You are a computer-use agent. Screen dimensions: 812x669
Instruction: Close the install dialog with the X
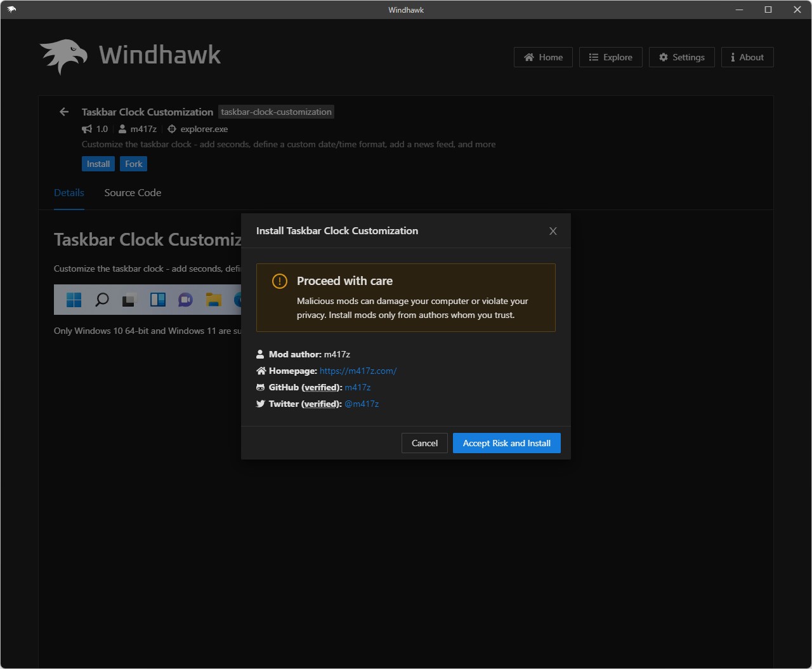[553, 231]
